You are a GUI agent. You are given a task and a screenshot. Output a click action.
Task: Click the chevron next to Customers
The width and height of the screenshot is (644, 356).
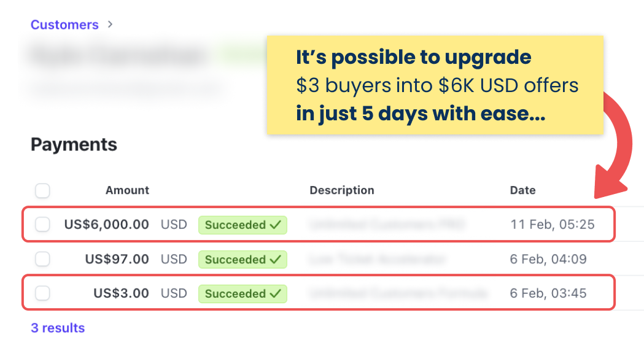tap(110, 25)
